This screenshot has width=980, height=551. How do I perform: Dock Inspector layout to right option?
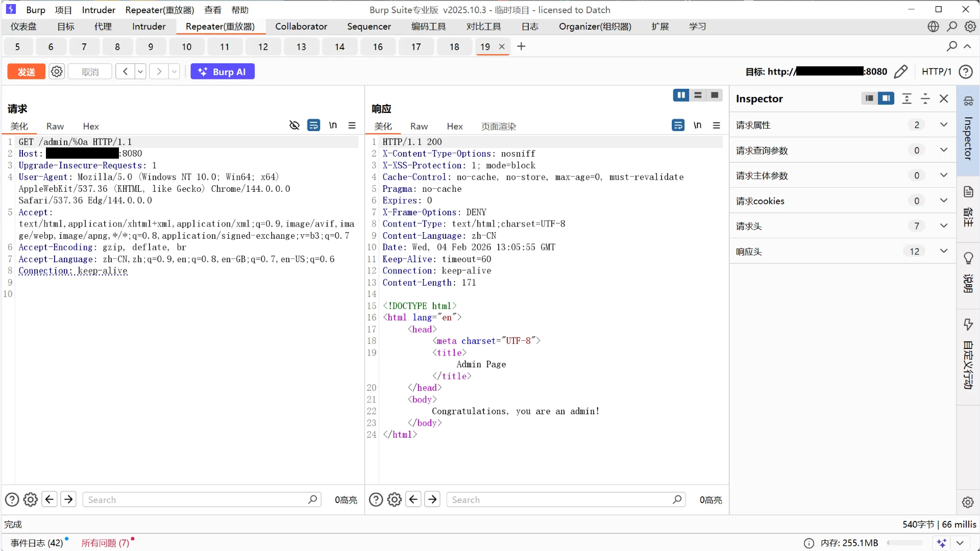886,98
